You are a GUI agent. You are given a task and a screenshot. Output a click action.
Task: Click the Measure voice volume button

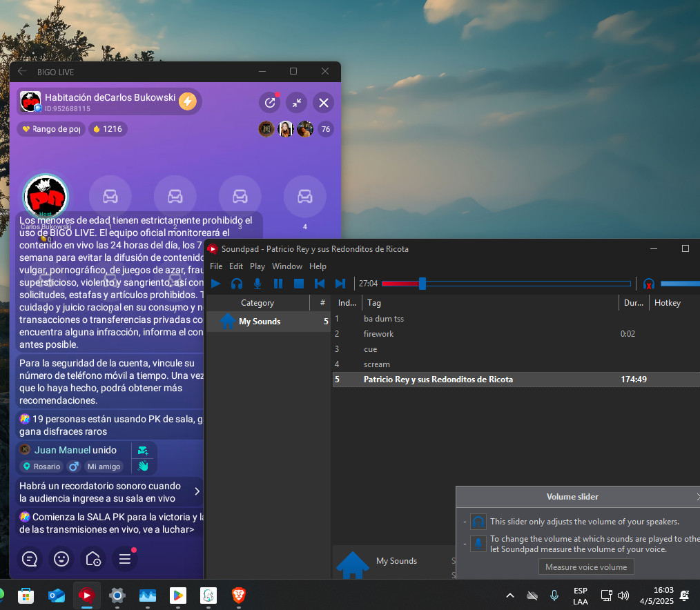585,567
